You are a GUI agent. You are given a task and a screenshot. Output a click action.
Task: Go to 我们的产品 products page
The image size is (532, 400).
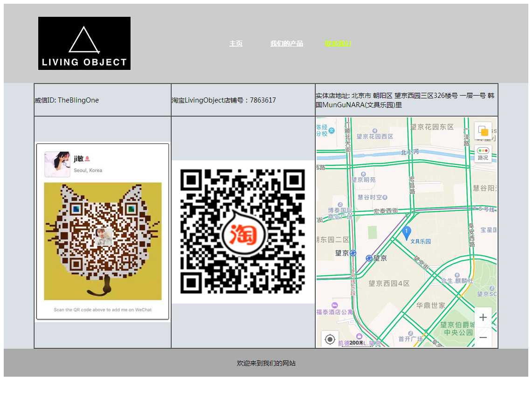pyautogui.click(x=286, y=43)
